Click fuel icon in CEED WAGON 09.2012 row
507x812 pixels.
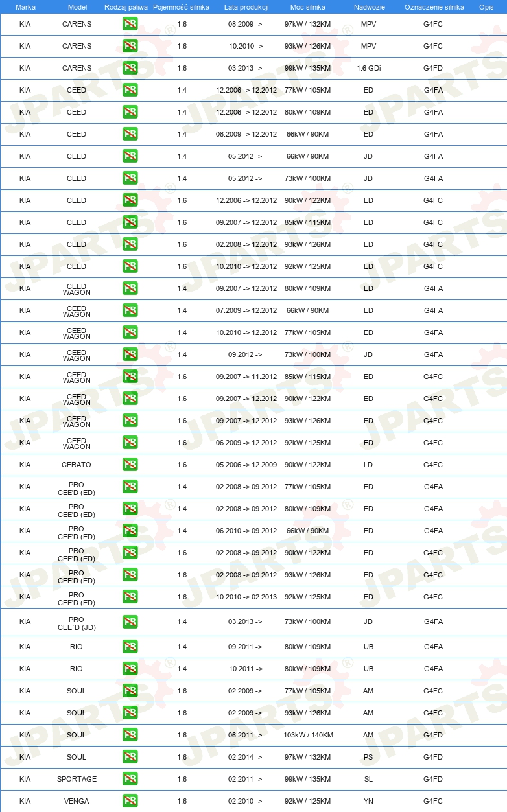click(130, 354)
